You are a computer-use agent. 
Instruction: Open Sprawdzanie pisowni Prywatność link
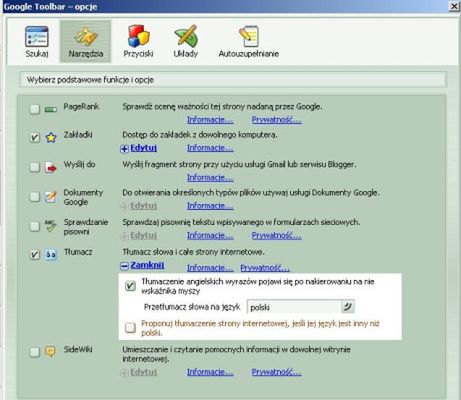(x=277, y=235)
